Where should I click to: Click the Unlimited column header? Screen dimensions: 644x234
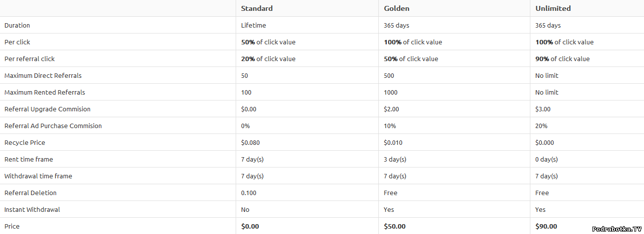pyautogui.click(x=553, y=8)
